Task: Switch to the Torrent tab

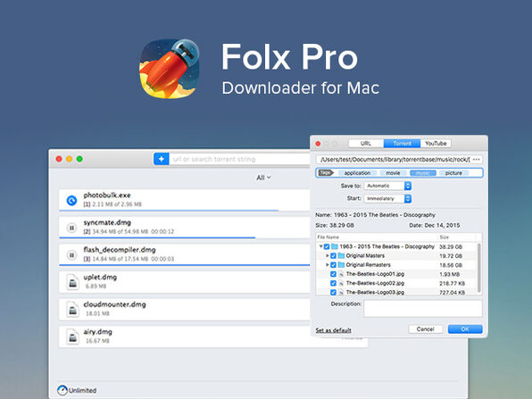Action: [402, 144]
